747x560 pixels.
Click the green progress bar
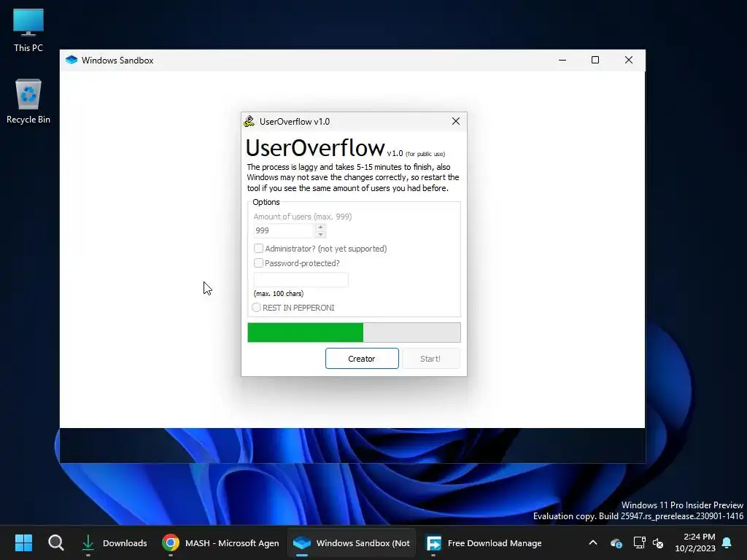[354, 332]
